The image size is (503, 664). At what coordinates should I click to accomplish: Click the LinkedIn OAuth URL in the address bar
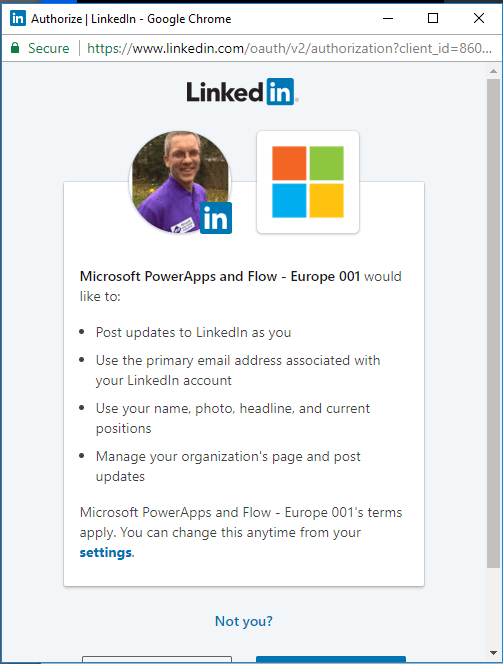290,48
